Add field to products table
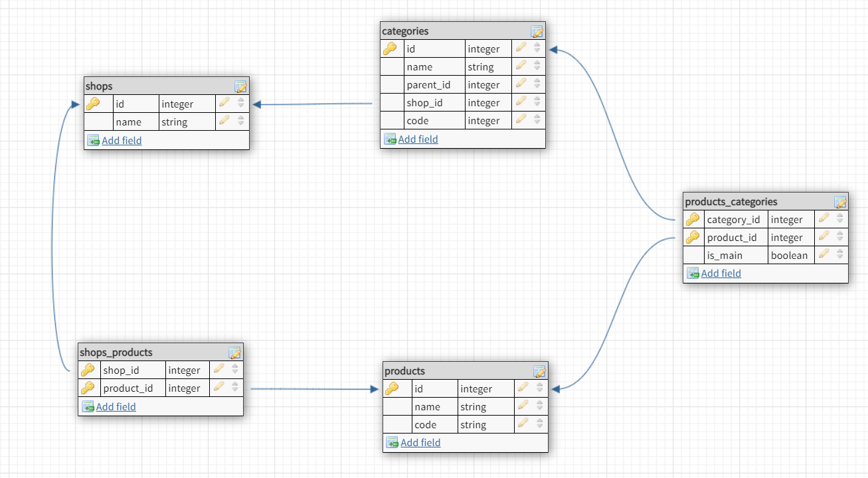Screen dimensions: 868x478 coord(420,442)
